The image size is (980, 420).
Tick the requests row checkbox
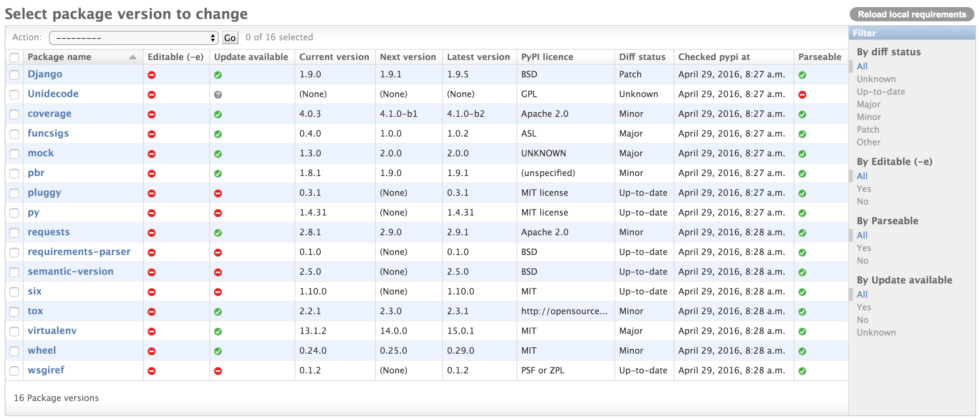[x=14, y=233]
